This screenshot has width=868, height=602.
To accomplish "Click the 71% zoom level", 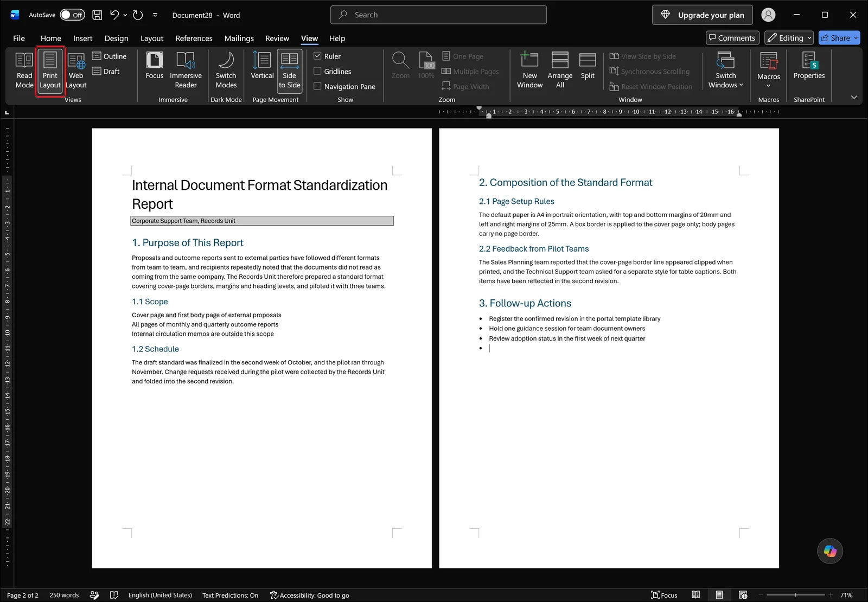I will tap(846, 595).
